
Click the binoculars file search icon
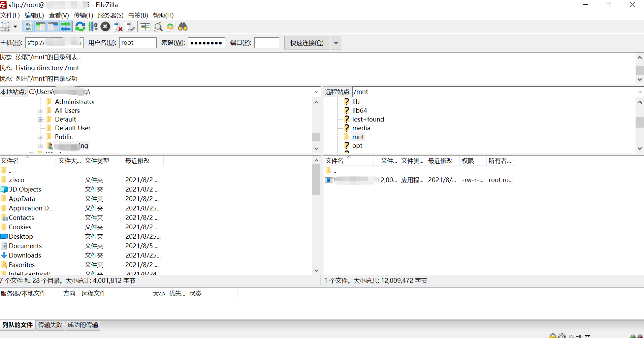183,27
